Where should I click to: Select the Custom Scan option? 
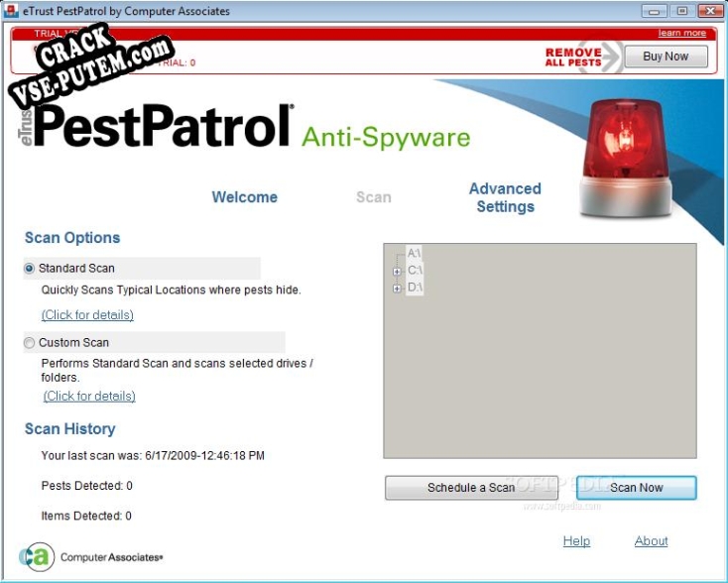[x=30, y=343]
